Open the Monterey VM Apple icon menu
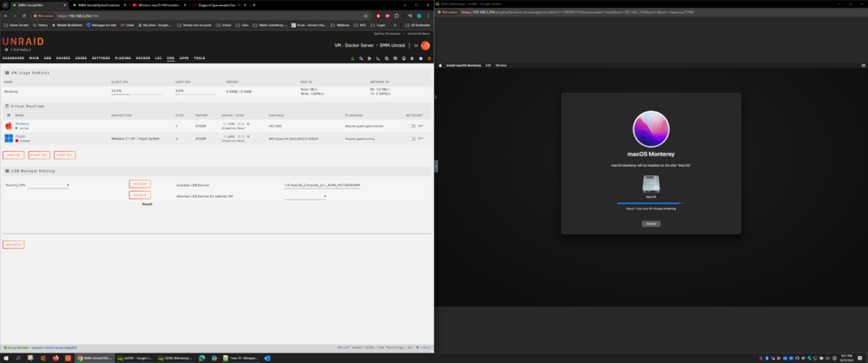 point(9,126)
